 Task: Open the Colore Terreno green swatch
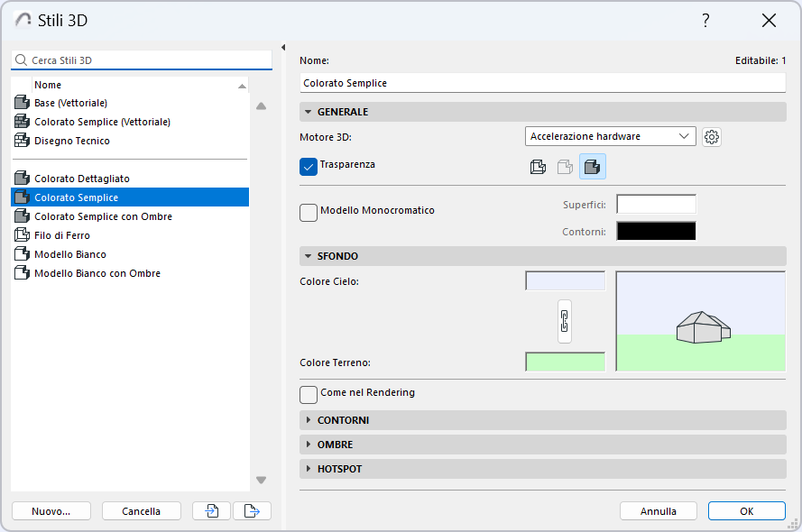[x=565, y=362]
